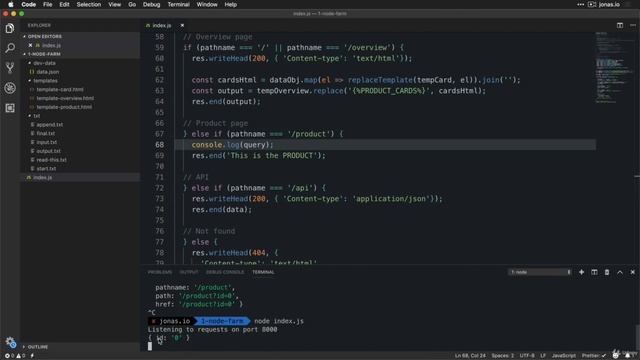Open the errors and warnings status indicator

point(15,356)
